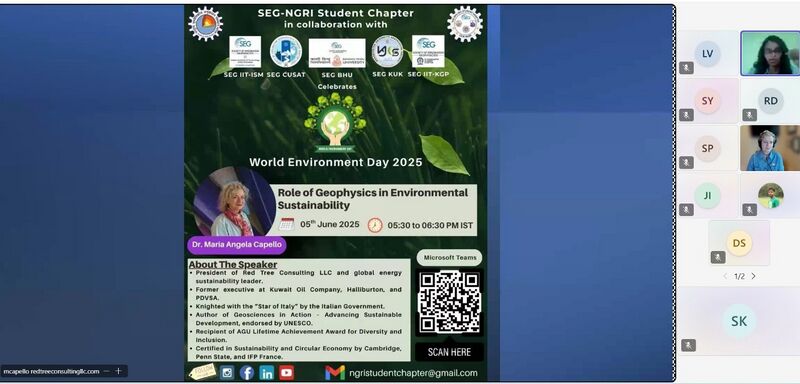Viewport: 800px width, 384px height.
Task: Click the 05th June 2025 date text
Action: point(330,224)
